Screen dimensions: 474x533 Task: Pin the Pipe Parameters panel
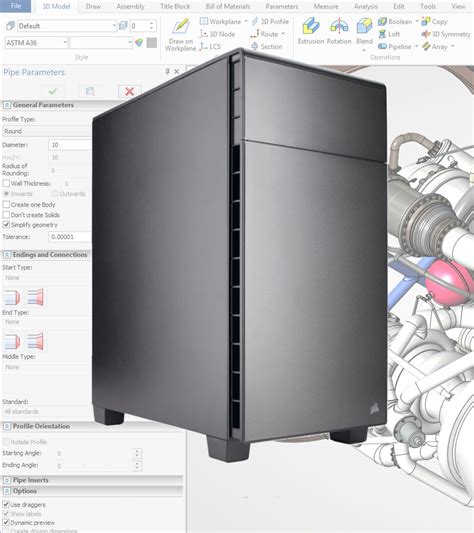167,71
